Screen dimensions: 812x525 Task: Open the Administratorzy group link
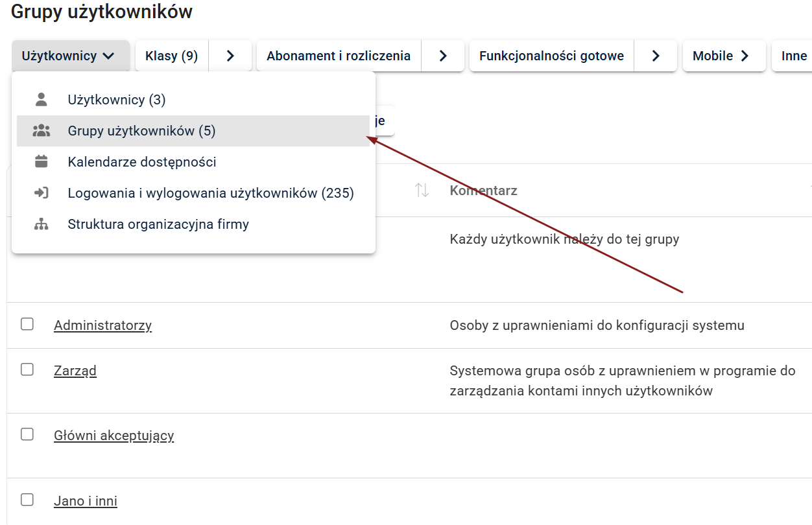pos(102,325)
